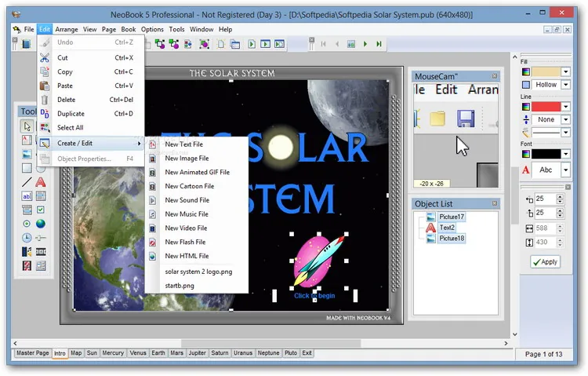Click the add new page toolbar icon
Screen dimensions: 588x376
point(221,44)
